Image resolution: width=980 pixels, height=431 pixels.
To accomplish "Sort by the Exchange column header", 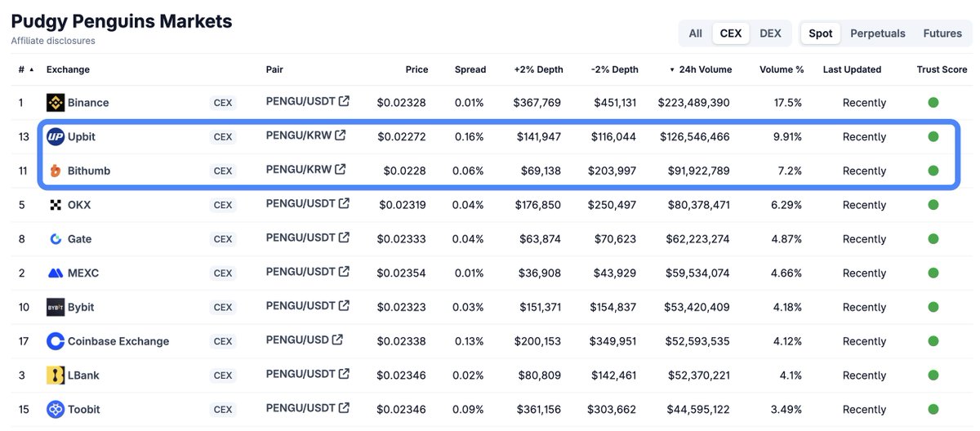I will pos(68,69).
